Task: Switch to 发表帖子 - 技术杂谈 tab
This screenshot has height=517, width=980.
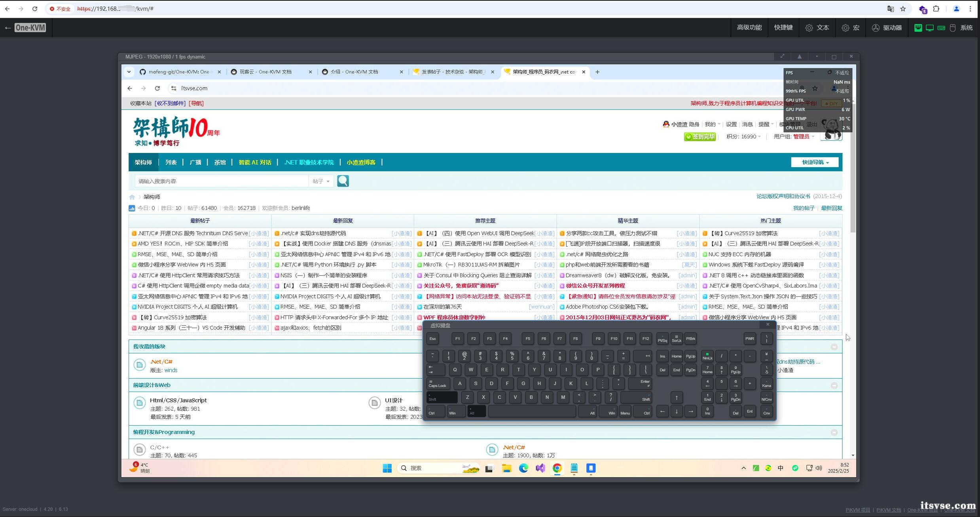Action: pos(453,72)
